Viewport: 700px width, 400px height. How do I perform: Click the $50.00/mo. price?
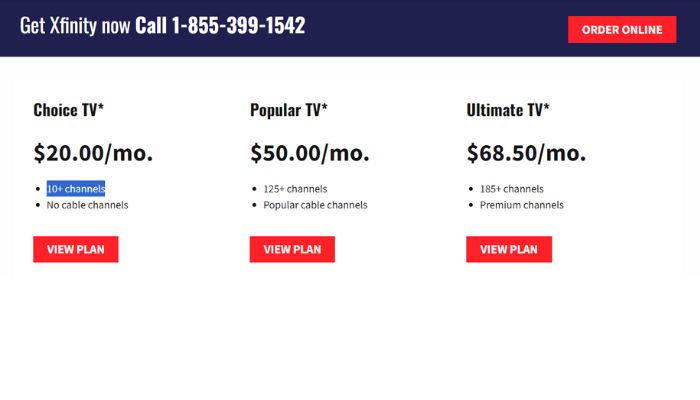310,153
